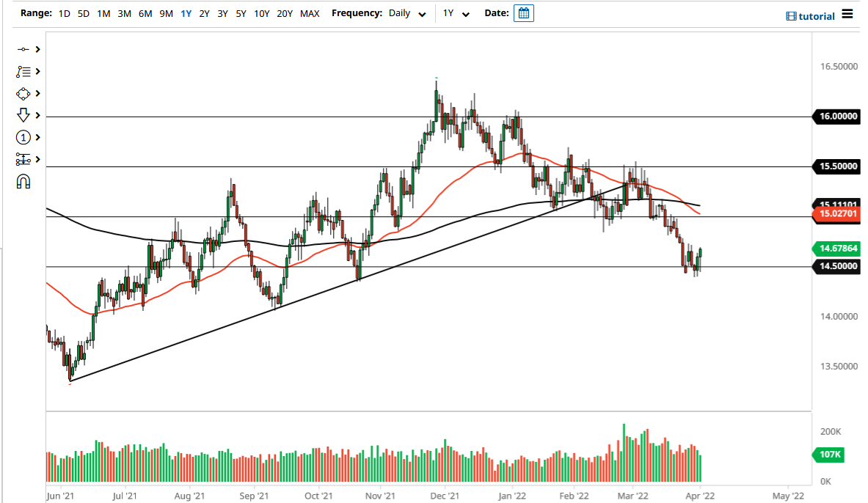Switch range to 5D
Screen dimensions: 868x503
pyautogui.click(x=83, y=13)
